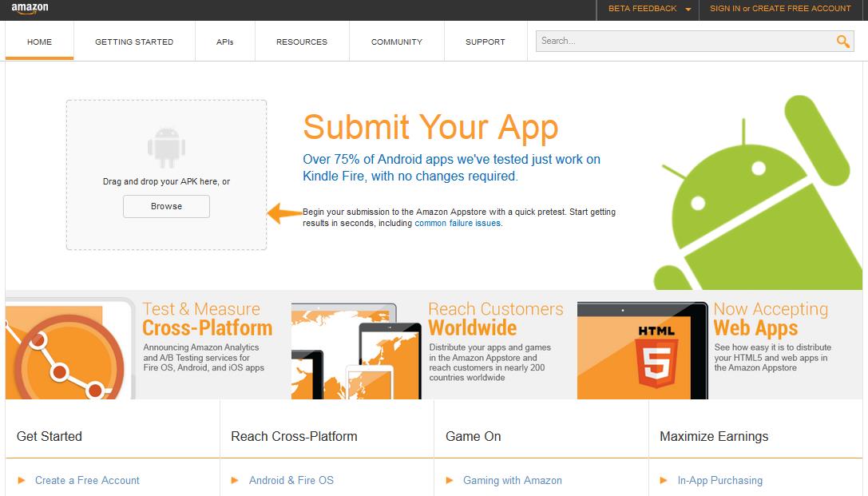The image size is (868, 496).
Task: Click the Browse button for APK upload
Action: (x=166, y=207)
